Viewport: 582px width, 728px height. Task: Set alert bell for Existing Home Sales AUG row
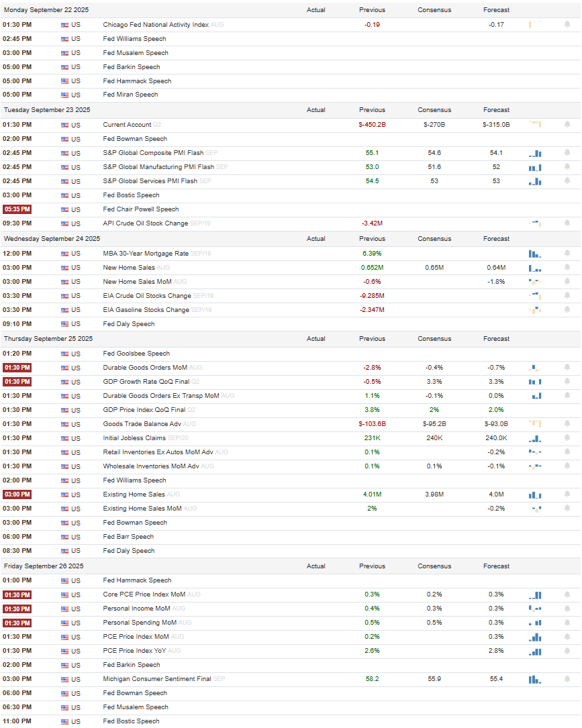click(567, 494)
